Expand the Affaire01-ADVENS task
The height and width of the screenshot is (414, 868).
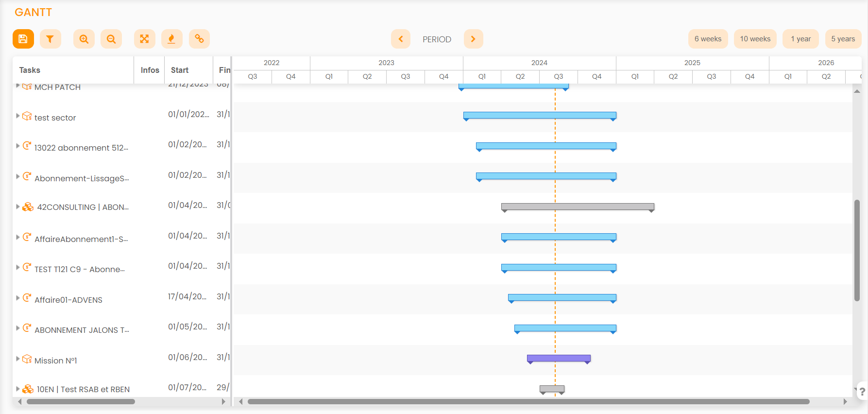[18, 298]
